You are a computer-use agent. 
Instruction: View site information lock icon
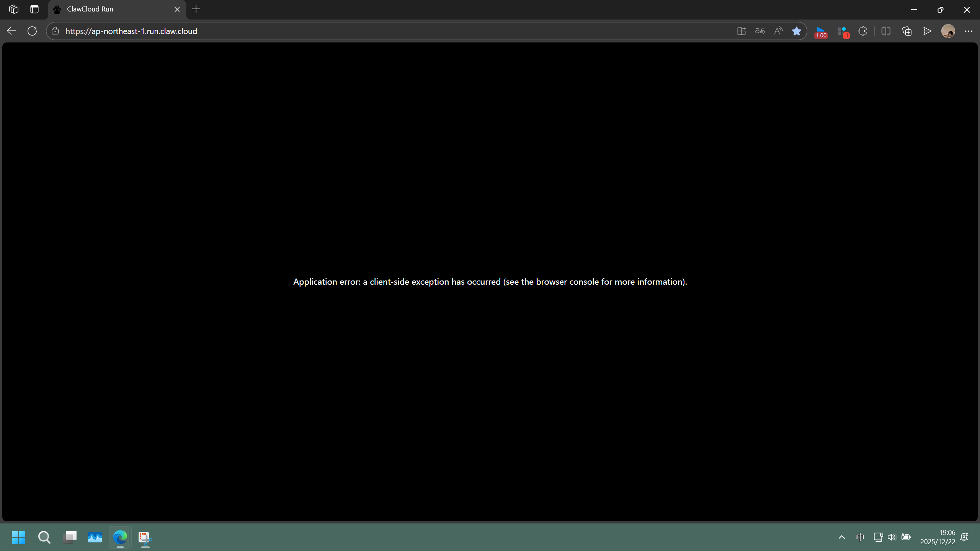click(x=55, y=31)
